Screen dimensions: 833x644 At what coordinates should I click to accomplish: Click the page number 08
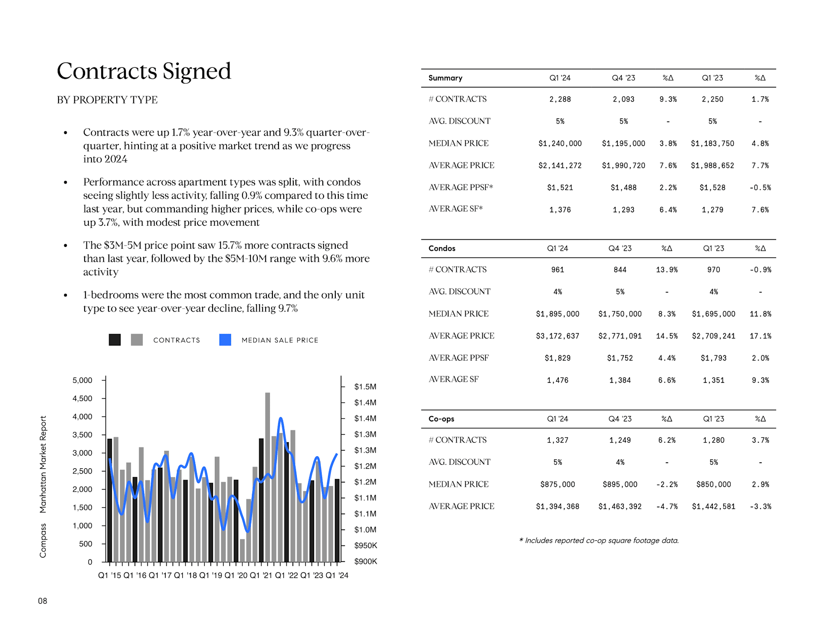click(x=43, y=601)
